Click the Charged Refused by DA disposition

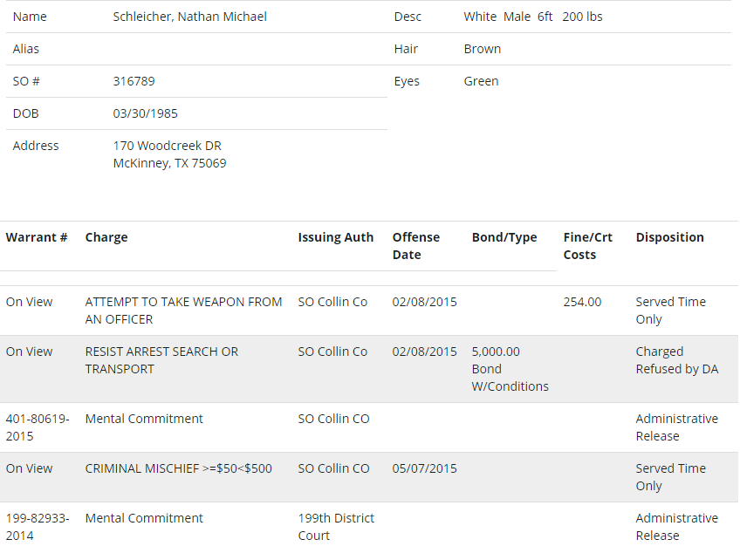click(677, 360)
